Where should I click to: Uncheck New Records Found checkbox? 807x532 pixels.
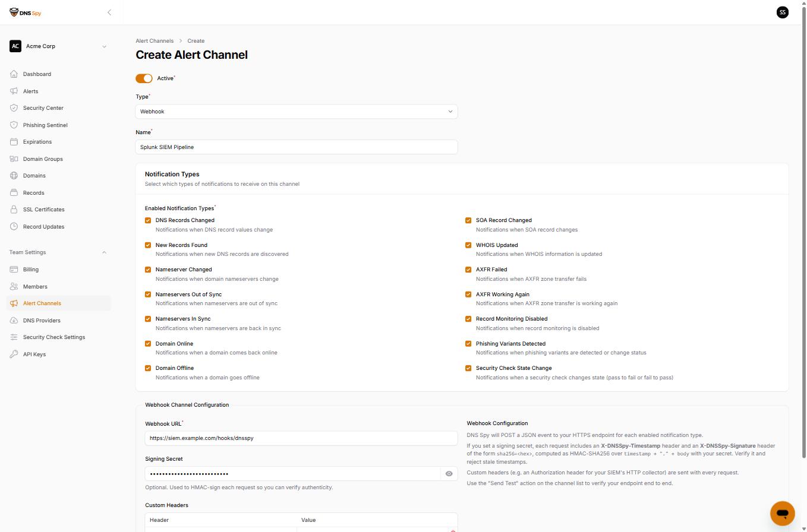pos(148,245)
